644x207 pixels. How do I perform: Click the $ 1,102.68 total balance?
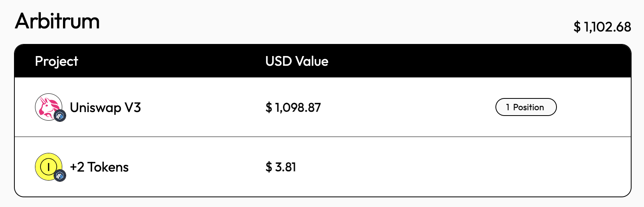click(x=602, y=27)
